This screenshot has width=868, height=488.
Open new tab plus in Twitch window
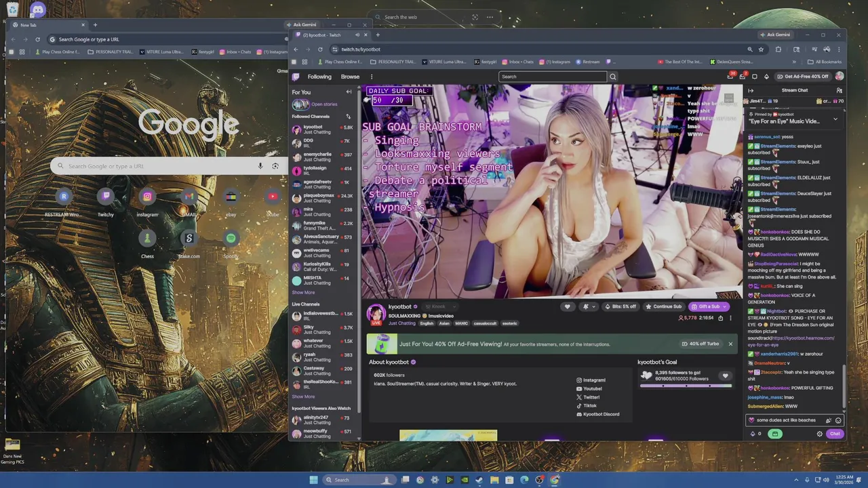click(378, 35)
